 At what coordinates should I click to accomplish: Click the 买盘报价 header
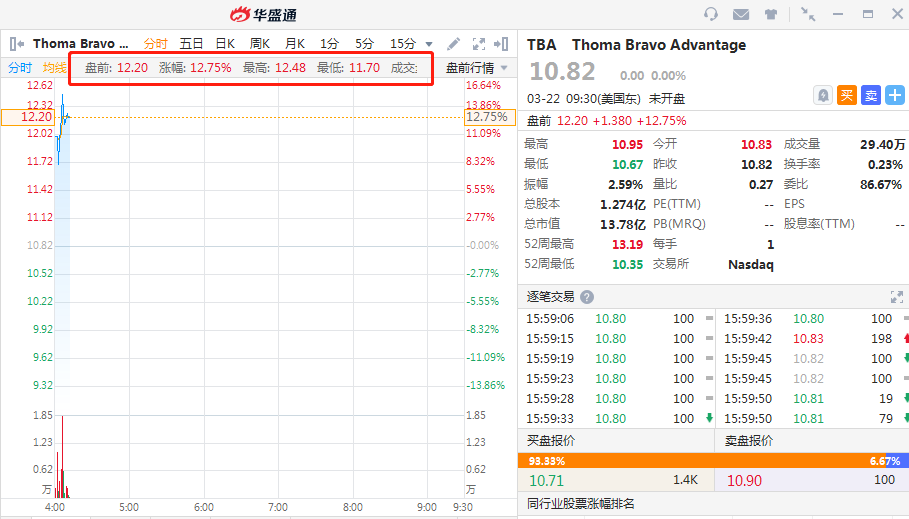tap(551, 441)
